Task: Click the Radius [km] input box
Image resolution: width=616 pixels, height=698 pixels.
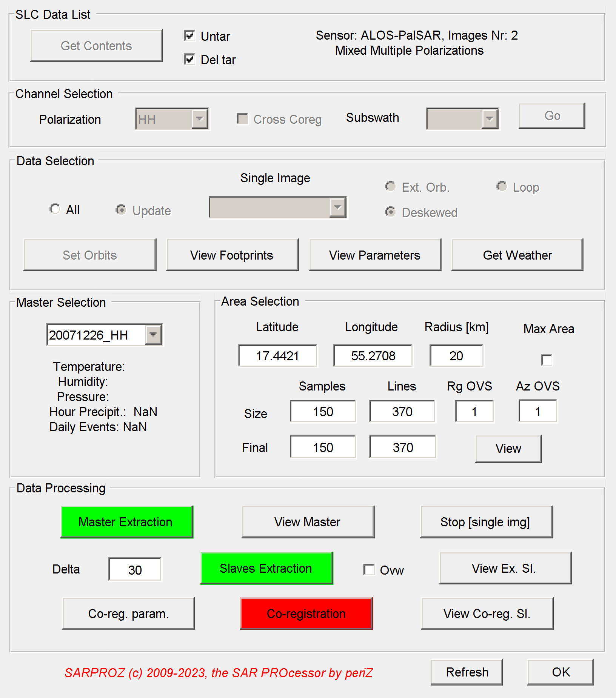Action: (x=456, y=355)
